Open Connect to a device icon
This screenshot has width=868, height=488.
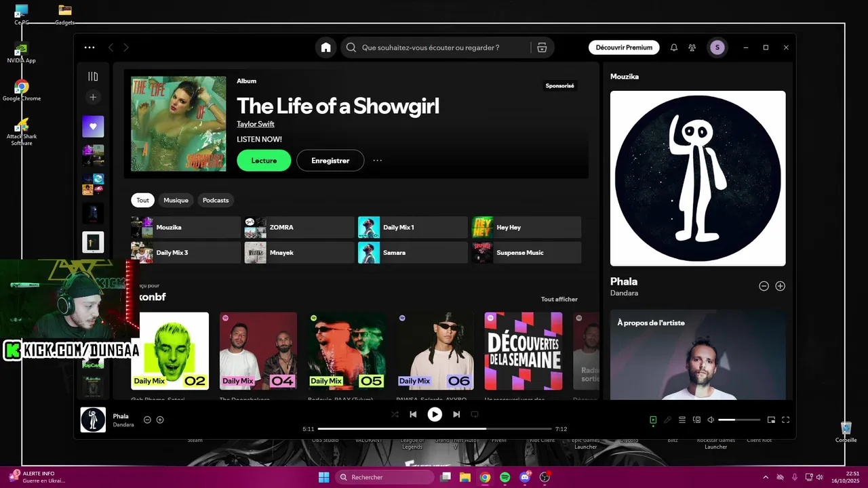pos(696,420)
